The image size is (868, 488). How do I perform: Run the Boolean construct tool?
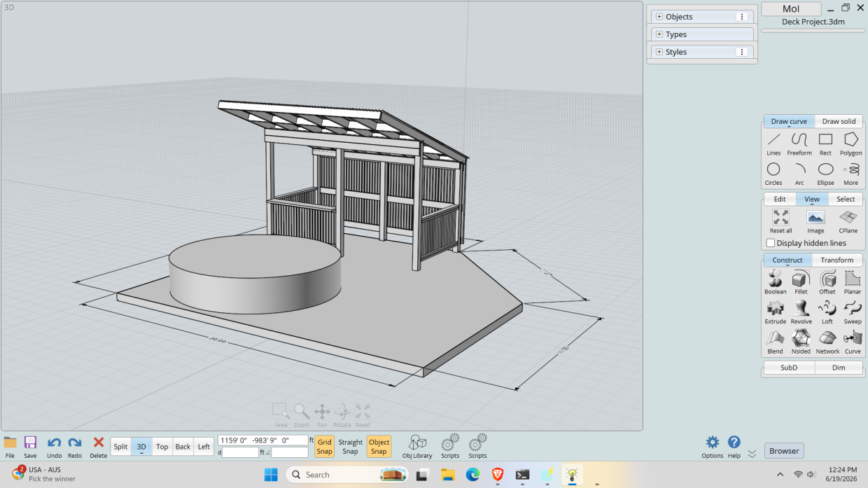coord(775,282)
